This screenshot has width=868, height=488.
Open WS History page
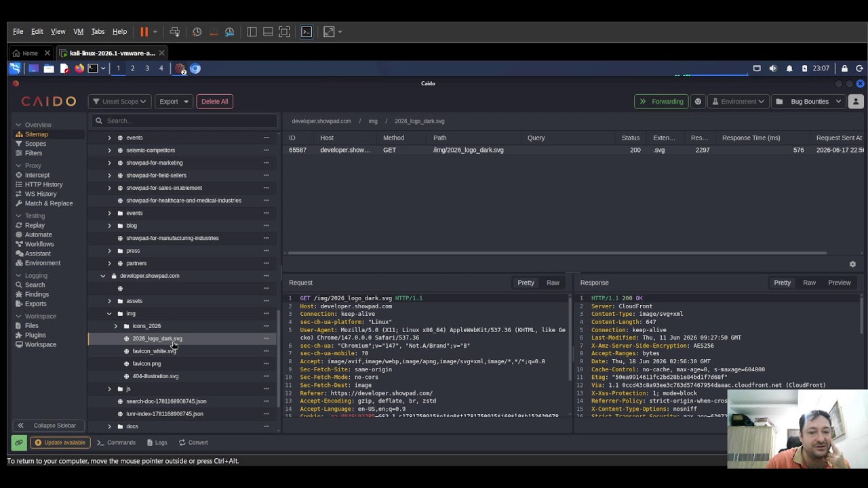(x=41, y=194)
